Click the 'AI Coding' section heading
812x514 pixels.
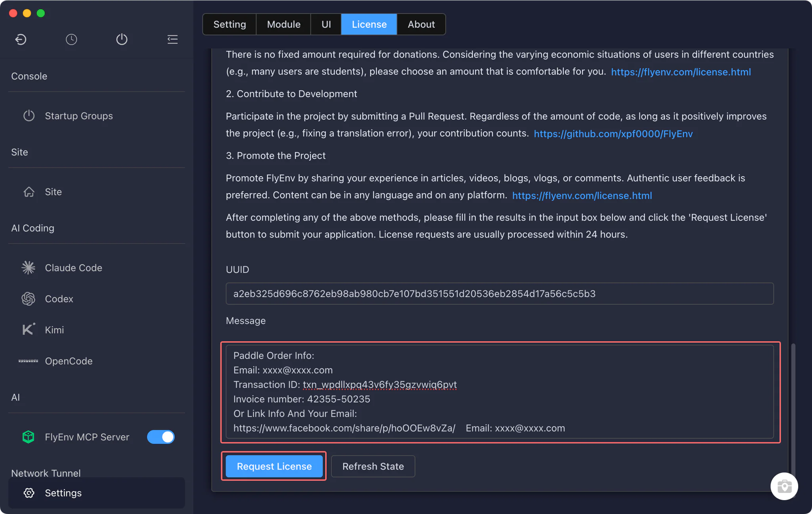coord(33,228)
